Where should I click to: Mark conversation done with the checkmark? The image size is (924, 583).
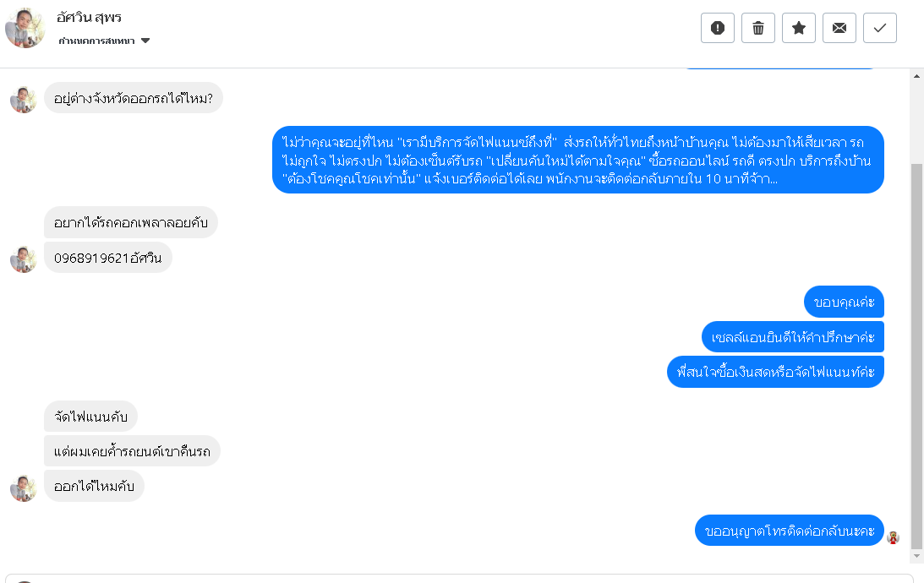(880, 28)
